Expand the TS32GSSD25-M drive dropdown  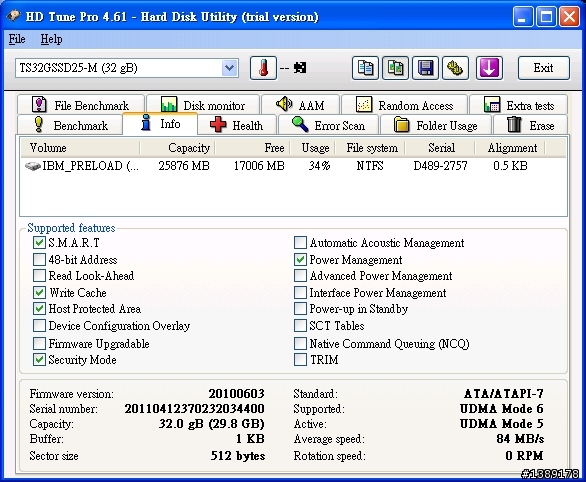coord(229,68)
